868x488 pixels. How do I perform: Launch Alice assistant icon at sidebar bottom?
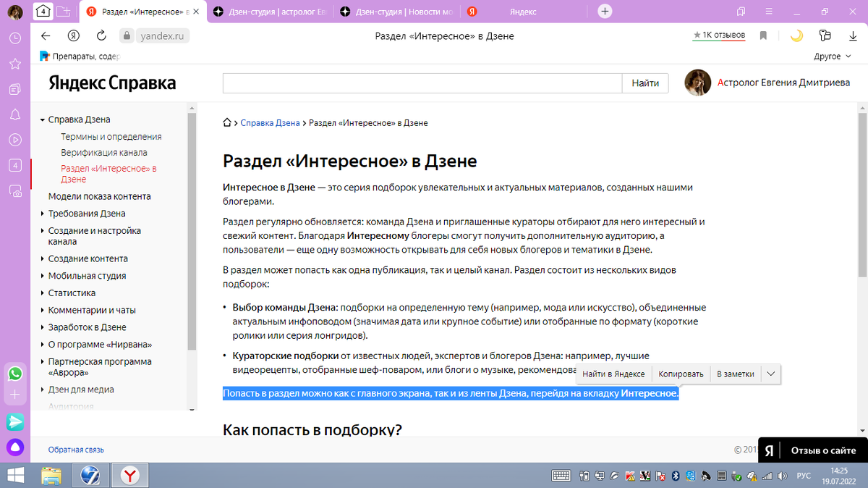click(14, 447)
